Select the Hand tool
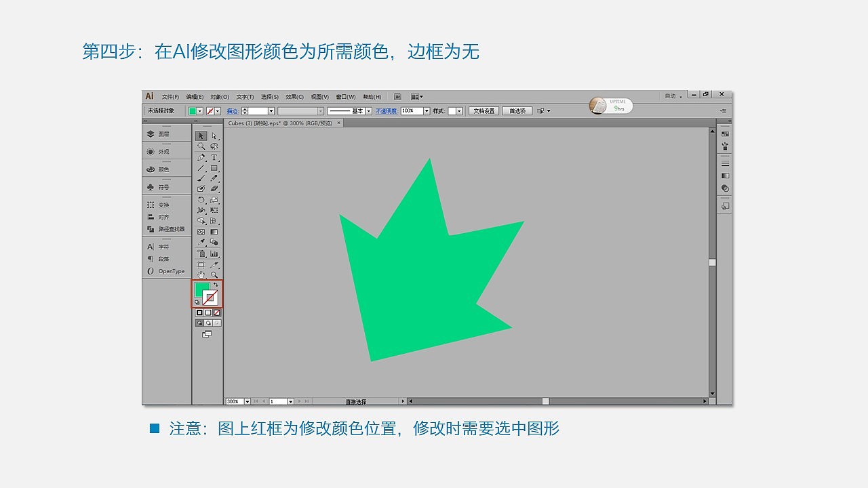868x488 pixels. 201,274
